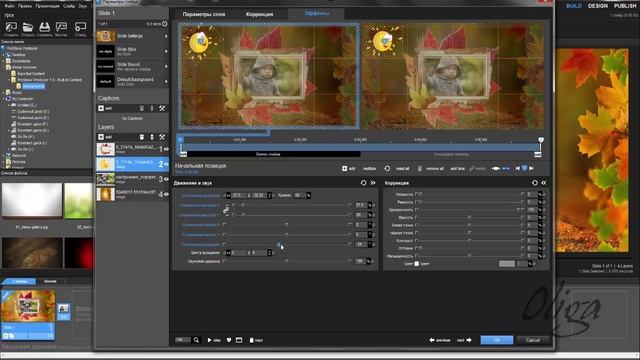Toggle Контраст correction checkbox
This screenshot has width=640, height=360.
(x=416, y=240)
